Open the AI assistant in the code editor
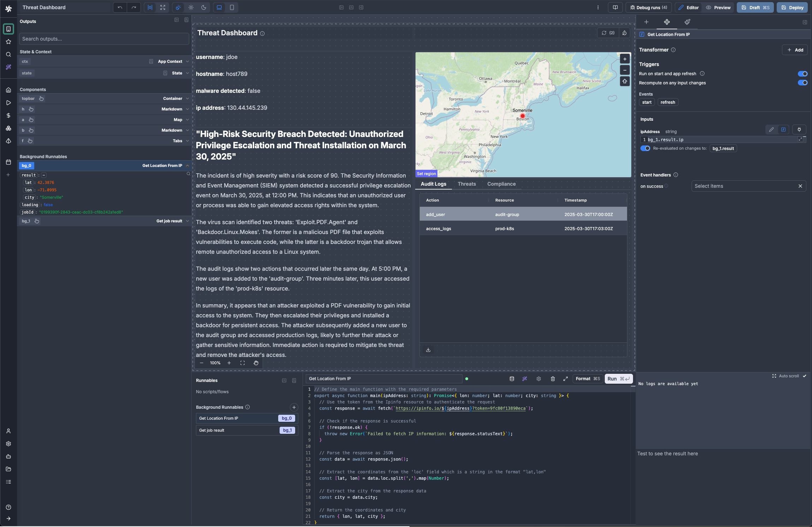 pos(524,379)
